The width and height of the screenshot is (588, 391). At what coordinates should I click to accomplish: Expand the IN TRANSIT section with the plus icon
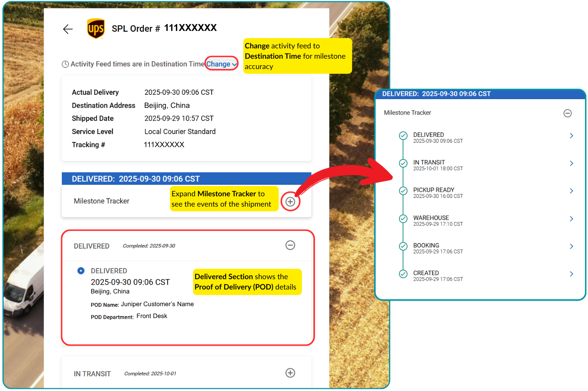coord(290,373)
